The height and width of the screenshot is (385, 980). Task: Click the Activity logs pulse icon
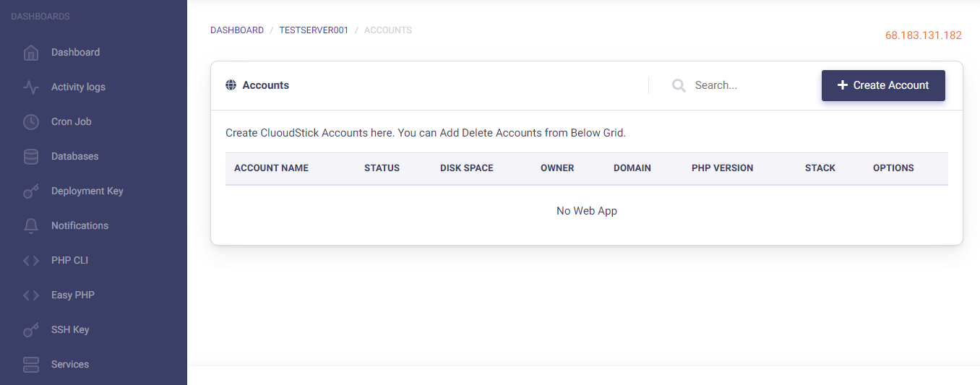click(31, 87)
